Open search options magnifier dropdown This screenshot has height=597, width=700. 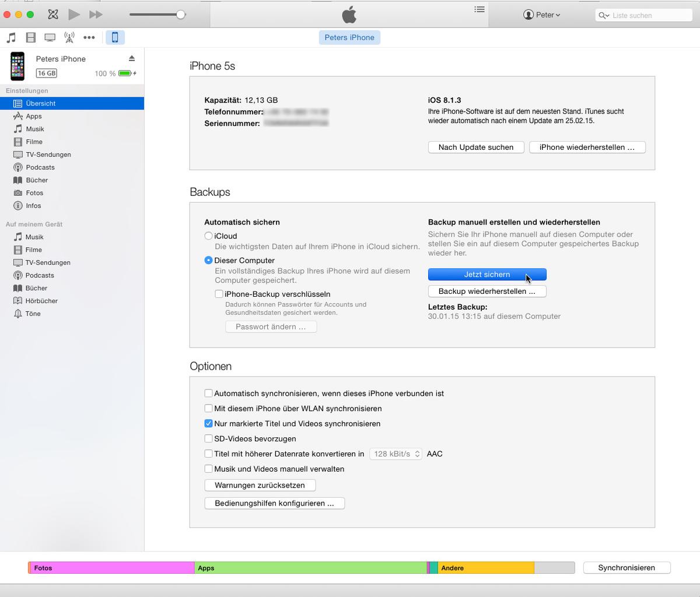[604, 15]
